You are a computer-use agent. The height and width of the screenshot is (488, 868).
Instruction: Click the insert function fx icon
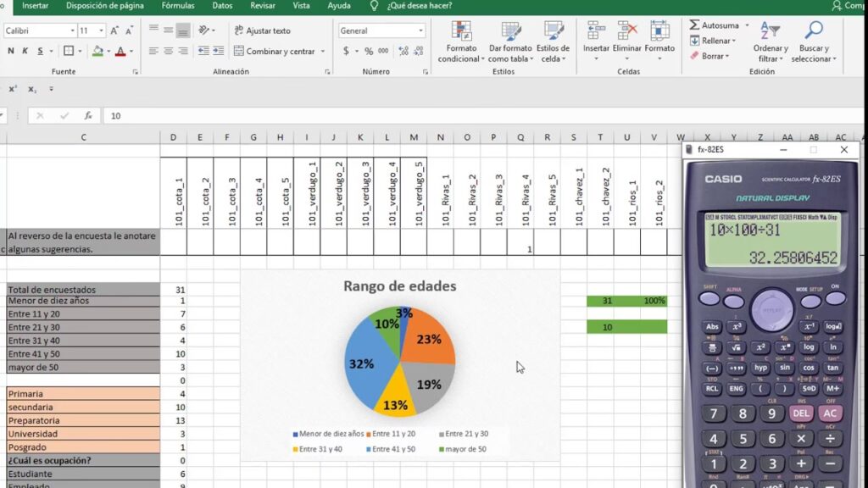[x=88, y=116]
